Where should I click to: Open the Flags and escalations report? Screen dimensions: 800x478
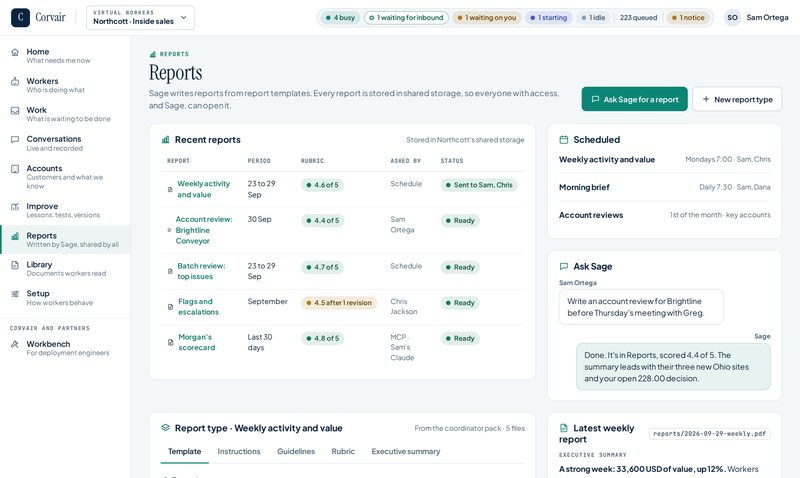pyautogui.click(x=198, y=307)
